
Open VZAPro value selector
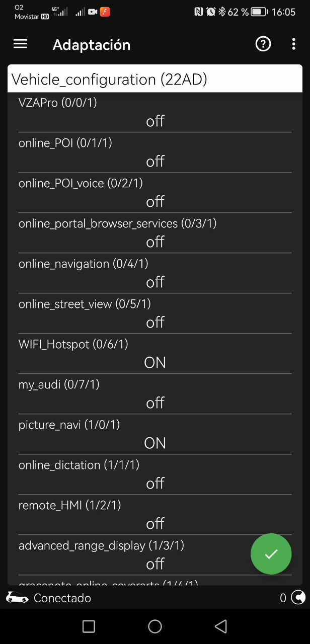pos(155,121)
